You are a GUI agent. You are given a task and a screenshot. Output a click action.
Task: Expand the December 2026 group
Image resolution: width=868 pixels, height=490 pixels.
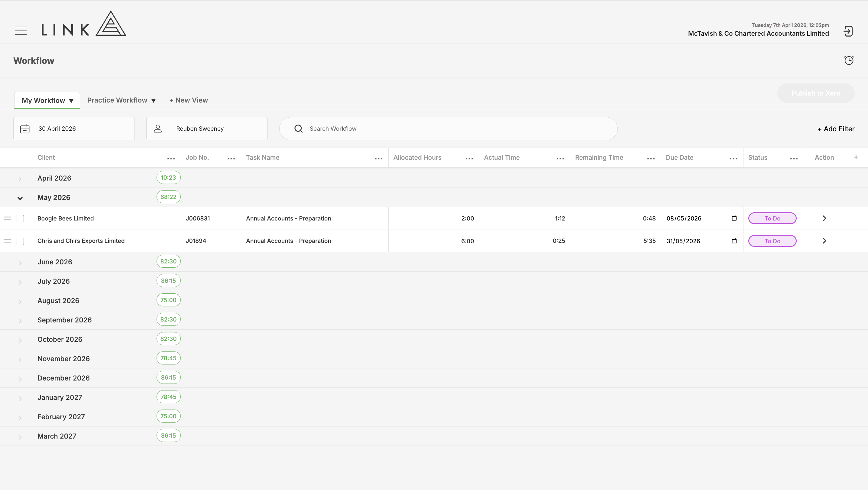20,379
